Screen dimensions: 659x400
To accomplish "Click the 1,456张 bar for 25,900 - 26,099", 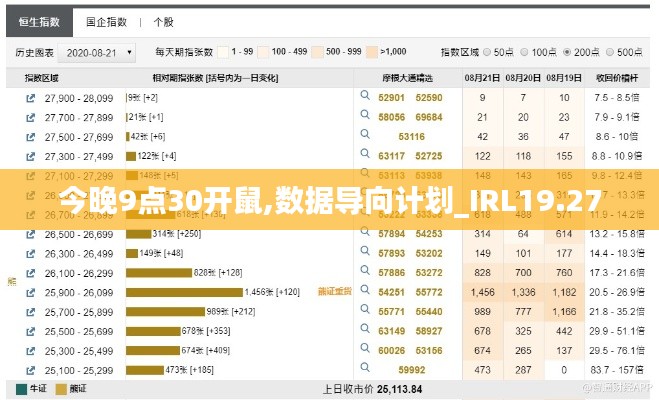I will coord(184,292).
